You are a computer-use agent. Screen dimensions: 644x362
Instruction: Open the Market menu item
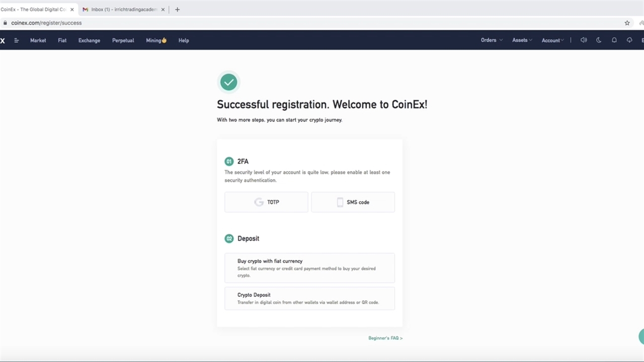38,40
